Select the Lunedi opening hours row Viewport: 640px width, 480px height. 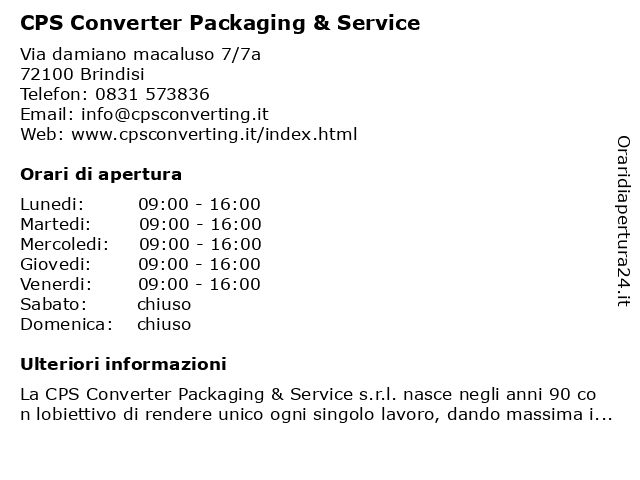click(x=140, y=204)
